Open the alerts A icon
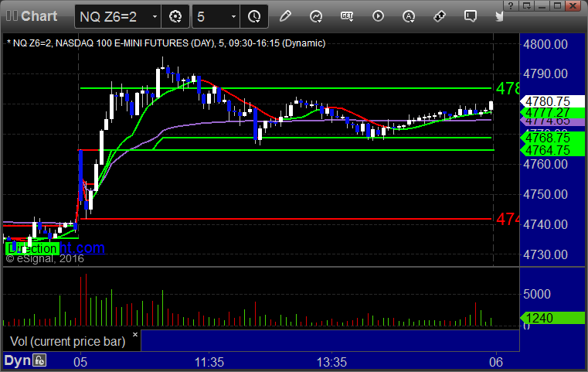This screenshot has width=588, height=372. tap(409, 16)
